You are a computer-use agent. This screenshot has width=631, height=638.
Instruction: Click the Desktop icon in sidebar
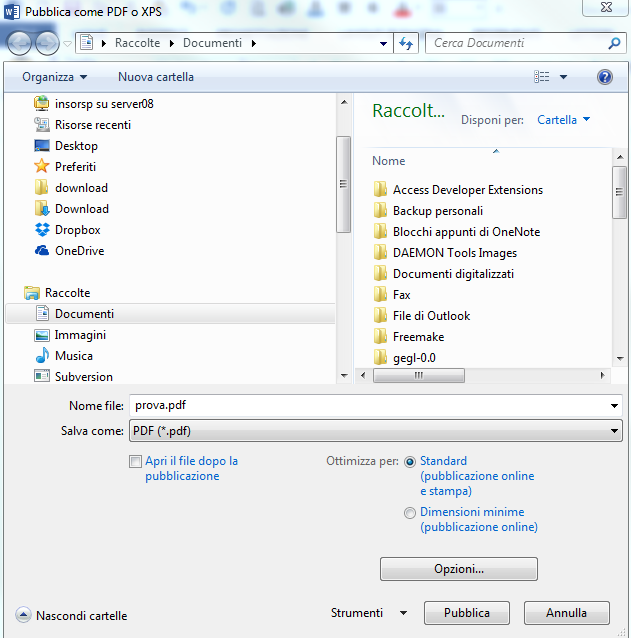tap(41, 146)
